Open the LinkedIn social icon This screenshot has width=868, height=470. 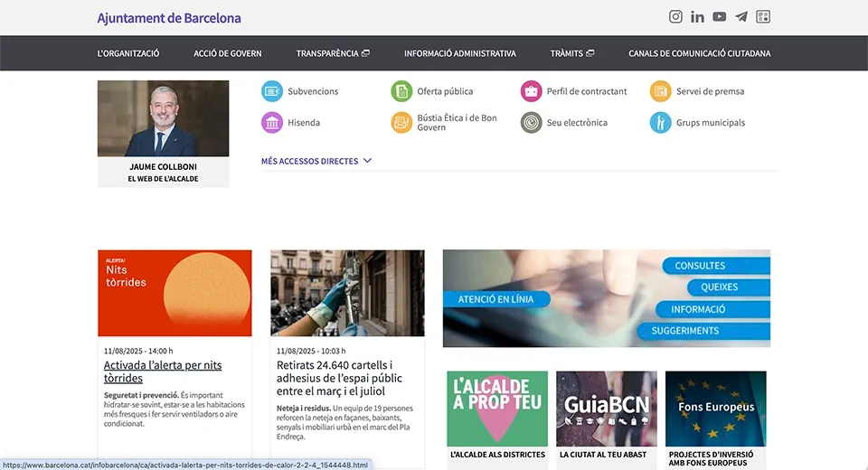(697, 17)
